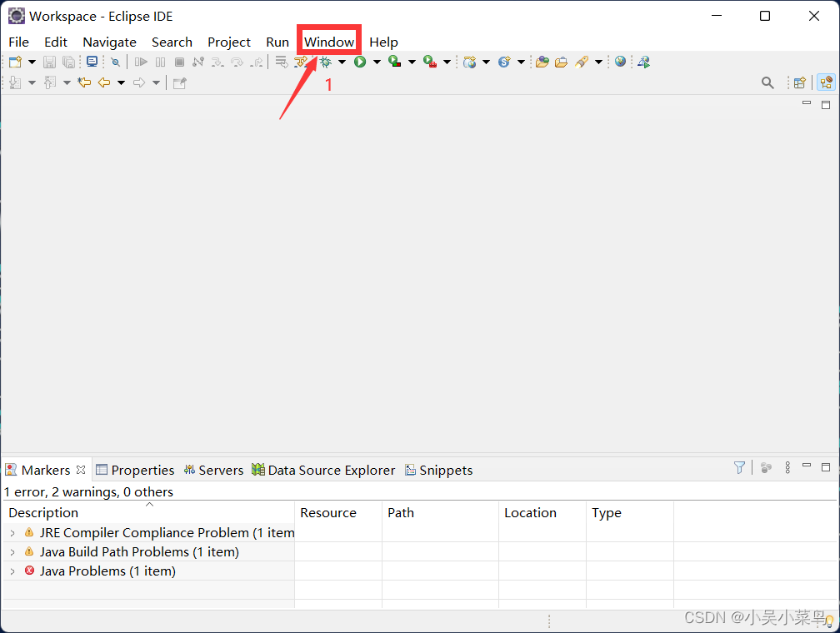Screen dimensions: 840x633
Task: Click the Debug bug icon
Action: 325,62
